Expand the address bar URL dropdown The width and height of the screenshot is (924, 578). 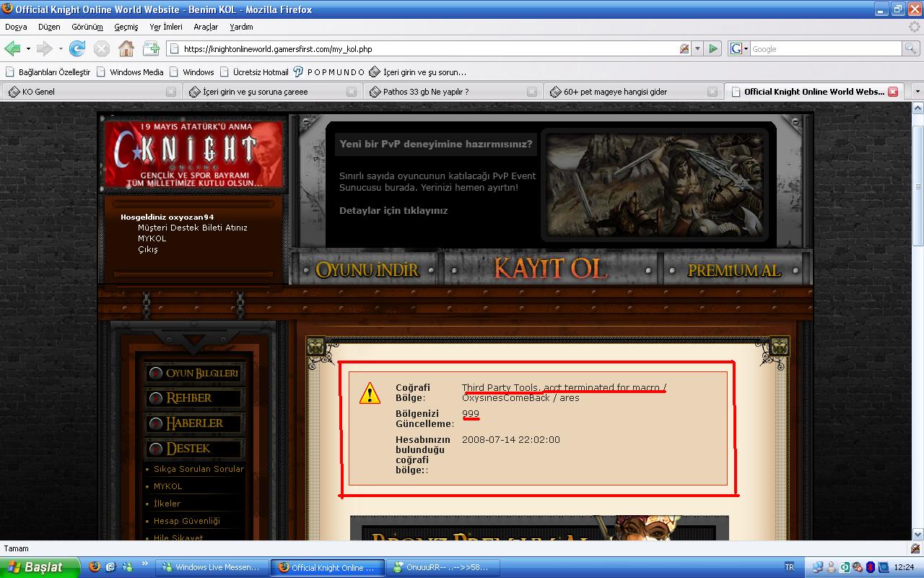tap(697, 48)
